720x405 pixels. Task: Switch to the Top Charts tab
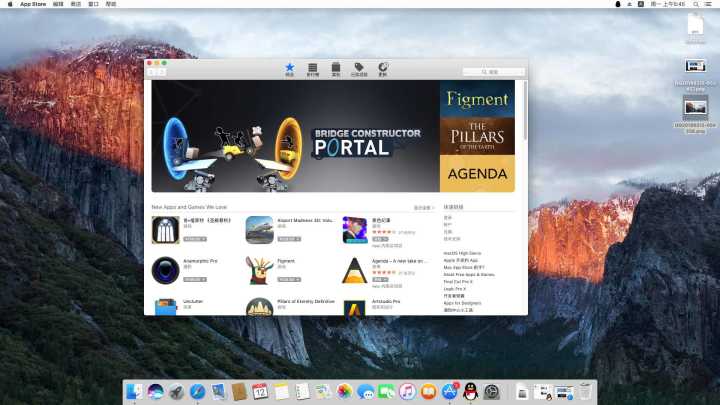pos(313,69)
